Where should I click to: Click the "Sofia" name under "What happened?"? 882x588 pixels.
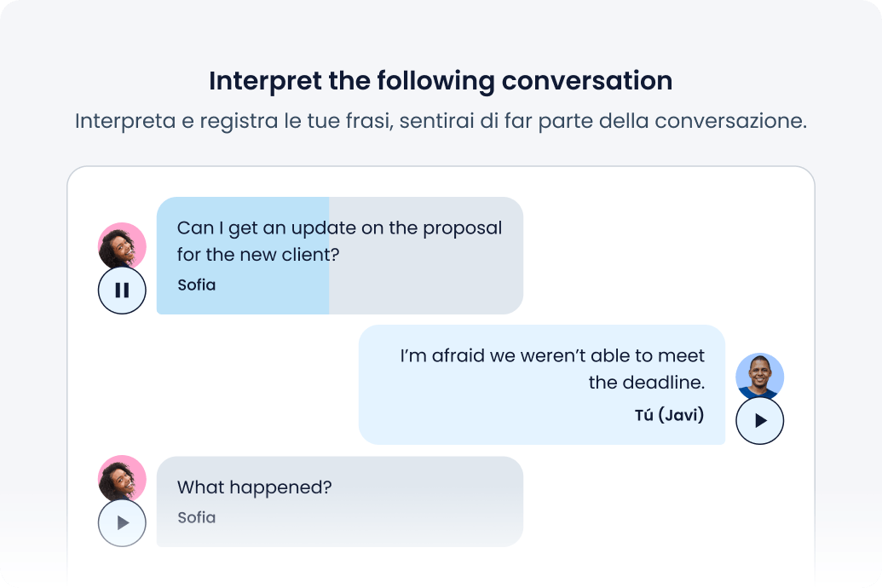click(196, 517)
